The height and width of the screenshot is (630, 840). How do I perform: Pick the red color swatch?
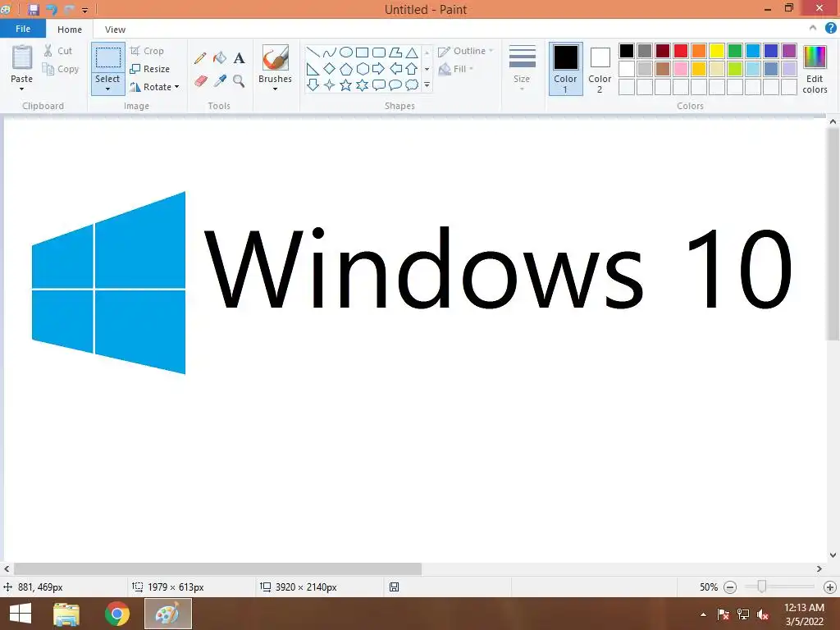(x=681, y=51)
